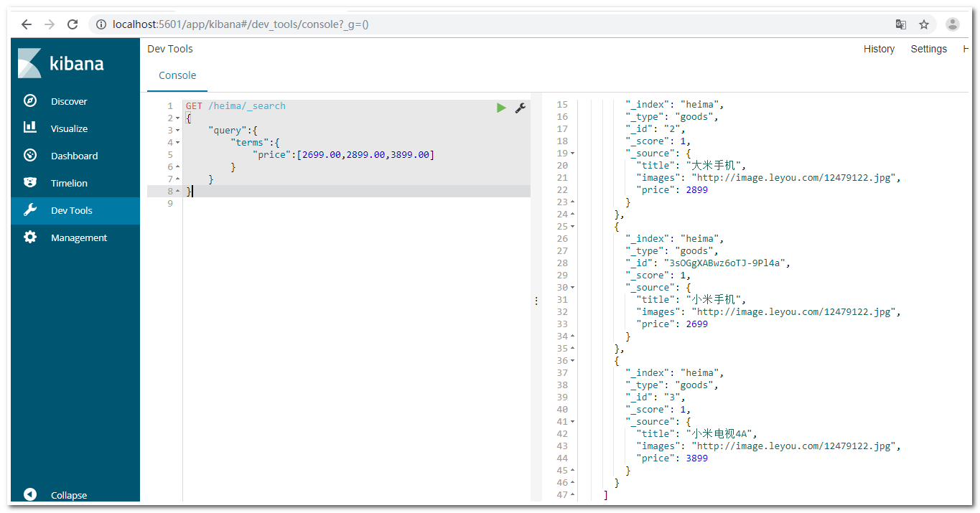980x513 pixels.
Task: Click the Kibana logo
Action: [61, 63]
